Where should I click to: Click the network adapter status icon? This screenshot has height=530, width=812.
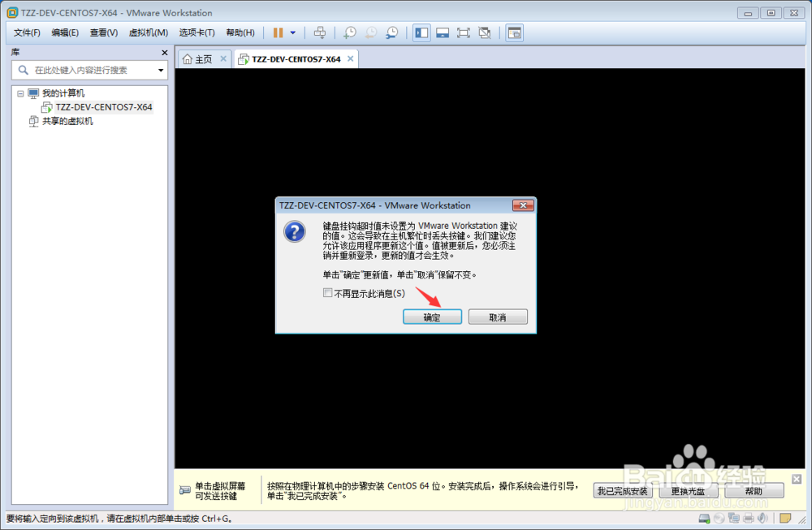coord(734,518)
